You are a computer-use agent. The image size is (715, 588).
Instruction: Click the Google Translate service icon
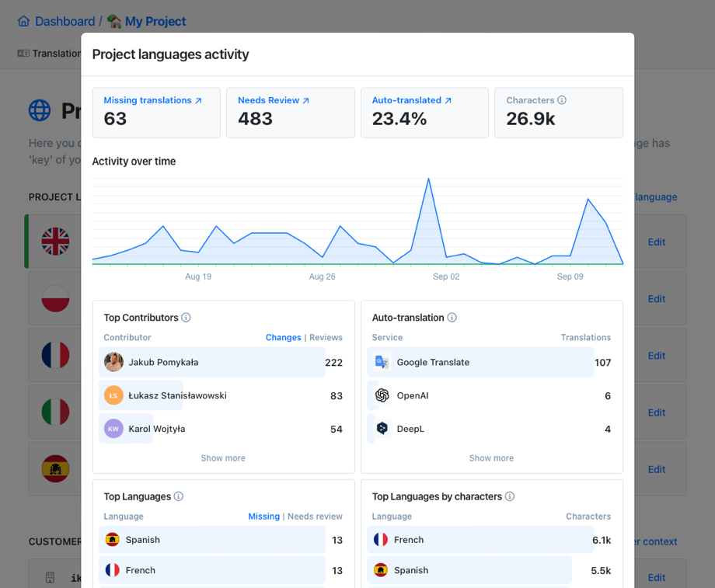(x=382, y=362)
